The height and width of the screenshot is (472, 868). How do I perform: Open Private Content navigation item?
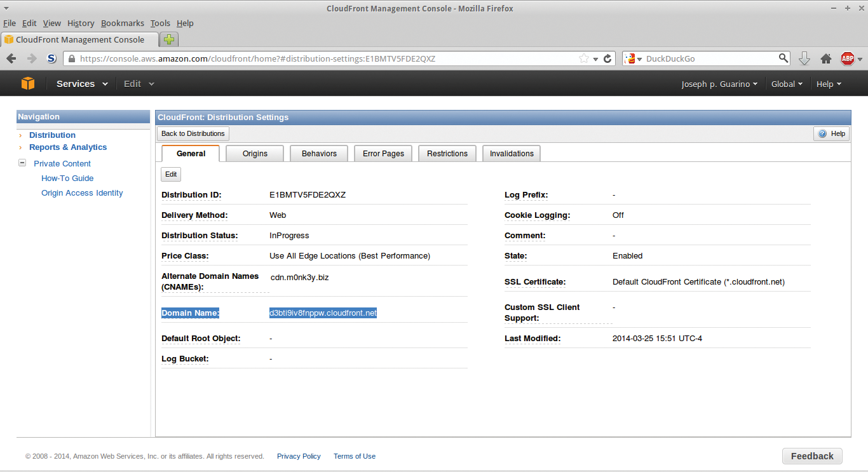[x=62, y=164]
